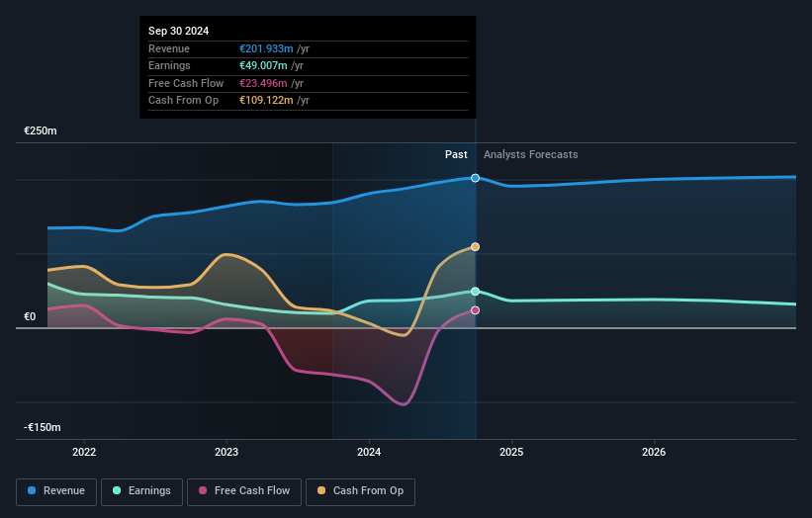Click the Free Cash Flow label in tooltip

coord(186,83)
